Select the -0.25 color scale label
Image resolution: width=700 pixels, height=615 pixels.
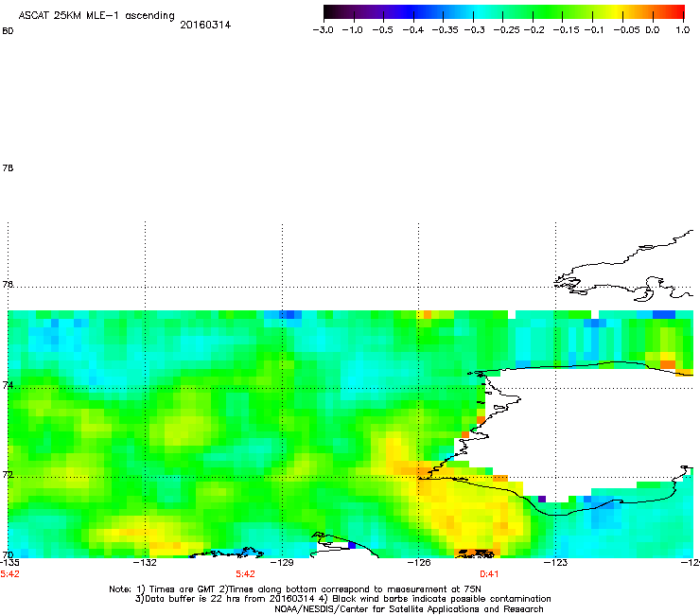point(507,30)
